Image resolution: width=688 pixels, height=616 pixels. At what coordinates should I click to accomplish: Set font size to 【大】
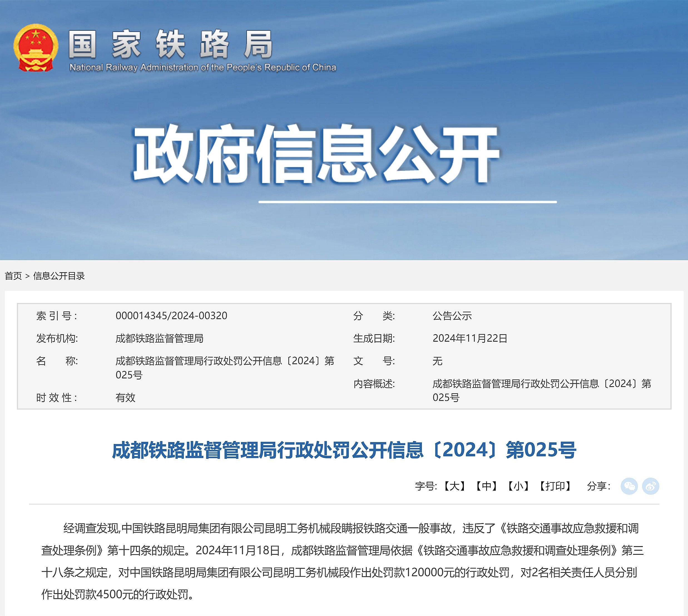tap(455, 486)
